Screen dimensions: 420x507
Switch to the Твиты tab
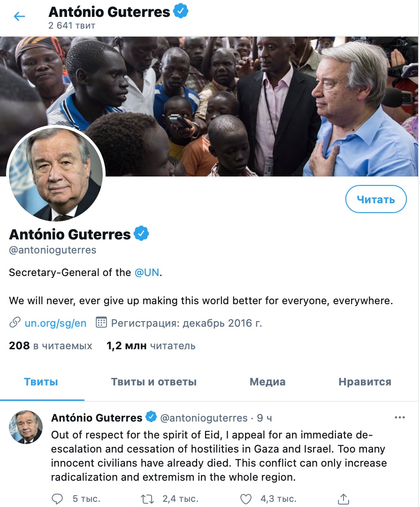[41, 382]
